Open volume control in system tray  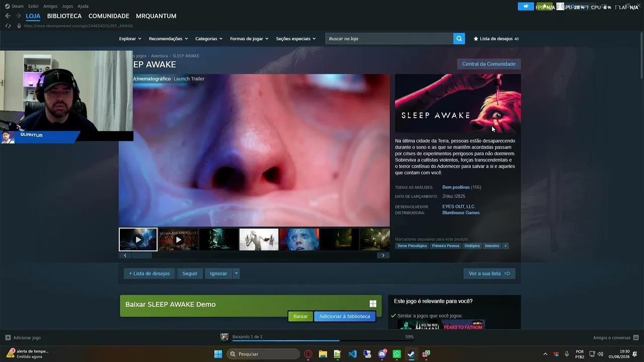coord(600,354)
